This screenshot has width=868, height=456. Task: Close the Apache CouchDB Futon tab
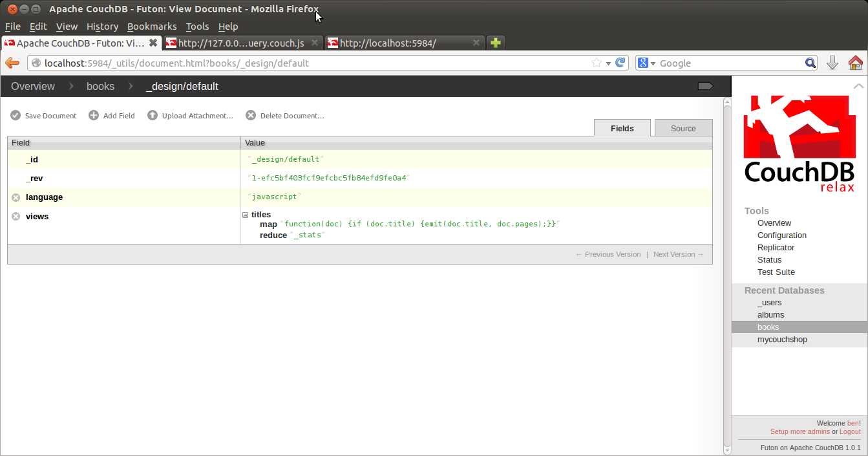click(x=153, y=43)
